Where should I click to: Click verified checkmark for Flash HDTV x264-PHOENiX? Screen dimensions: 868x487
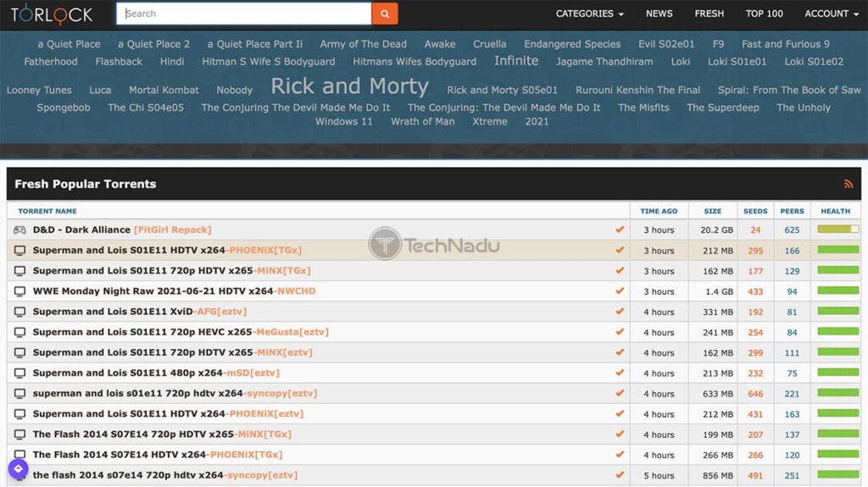tap(620, 454)
